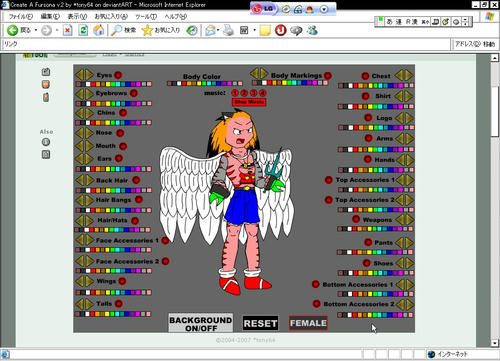
Task: Toggle the red dot beside Chest
Action: tap(365, 76)
